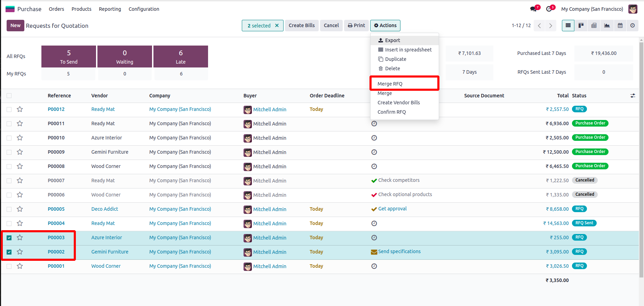Open the messages conversation icon
Viewport: 644px width, 306px height.
[533, 9]
